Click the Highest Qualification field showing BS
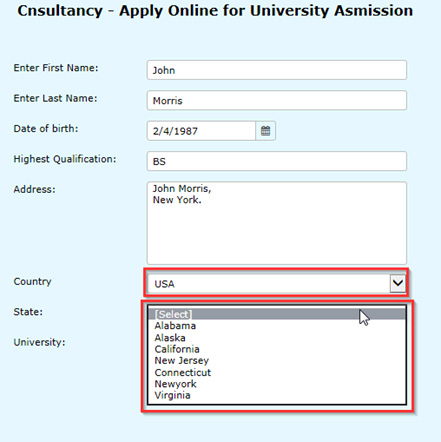Image resolution: width=441 pixels, height=442 pixels. (277, 161)
